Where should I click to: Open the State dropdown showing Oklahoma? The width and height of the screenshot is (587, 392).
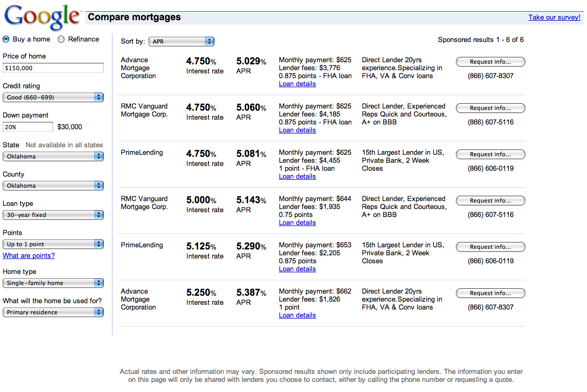pos(53,156)
